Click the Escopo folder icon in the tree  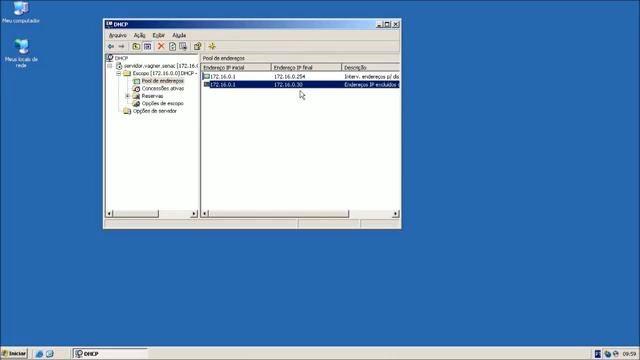coord(127,73)
